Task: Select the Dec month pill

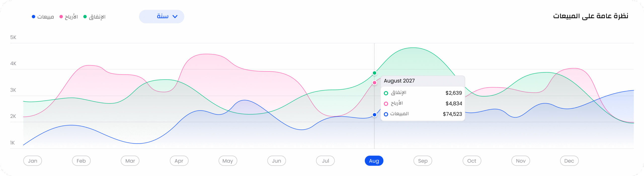Action: tap(569, 161)
